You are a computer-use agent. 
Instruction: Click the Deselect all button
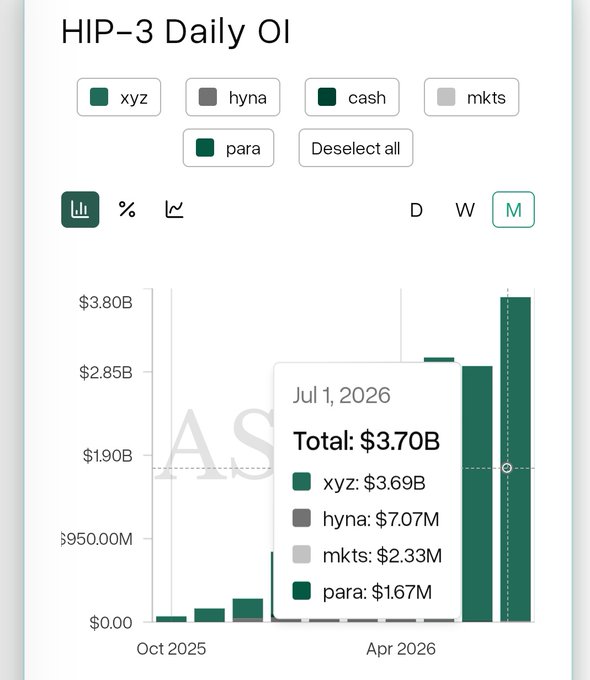tap(356, 148)
